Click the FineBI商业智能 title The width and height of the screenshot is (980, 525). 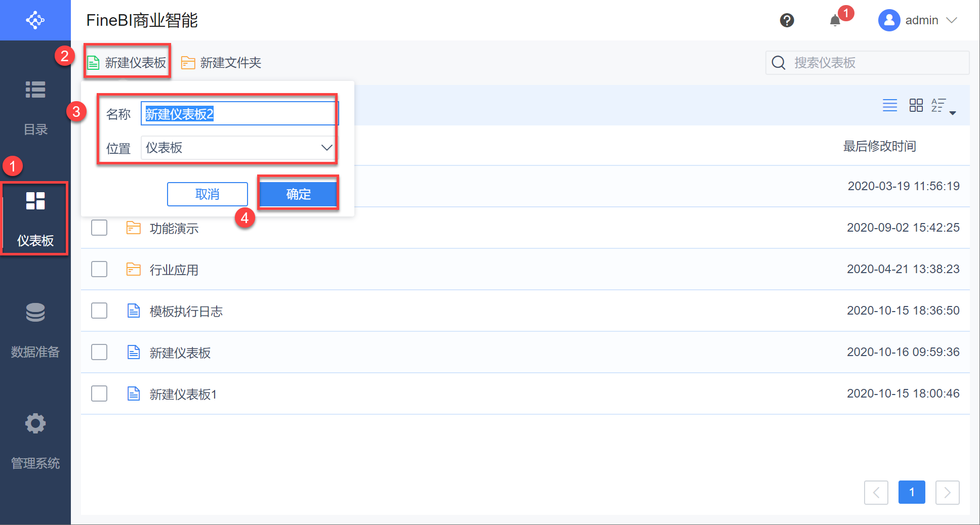click(x=142, y=20)
